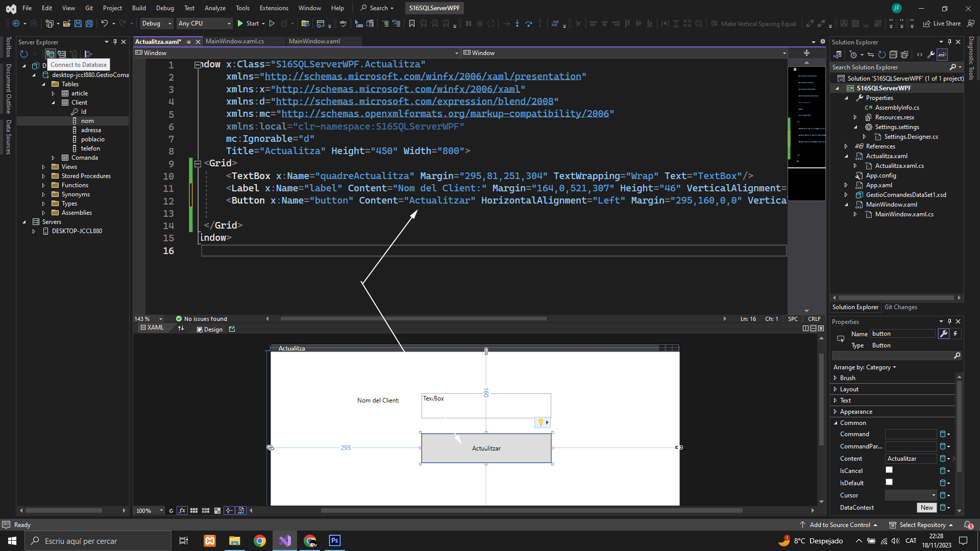The height and width of the screenshot is (551, 980).
Task: Expand the Comanda table node
Action: 53,158
